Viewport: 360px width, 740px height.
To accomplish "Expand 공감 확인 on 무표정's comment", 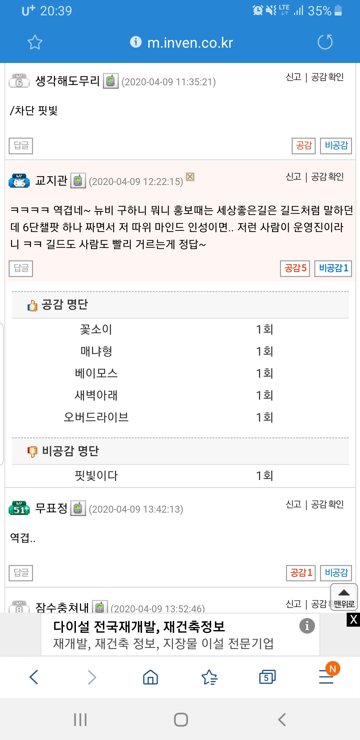I will point(327,505).
